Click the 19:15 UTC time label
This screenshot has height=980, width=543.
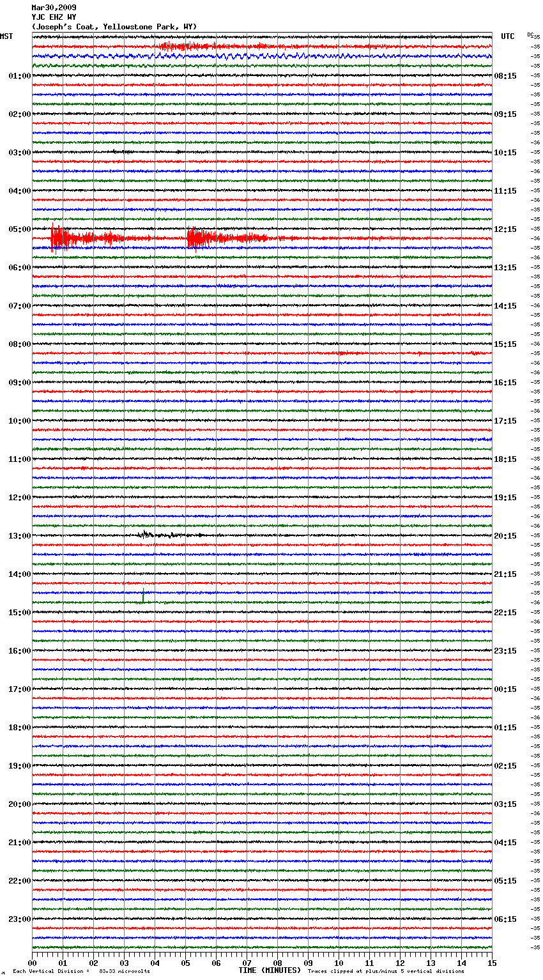pyautogui.click(x=505, y=498)
